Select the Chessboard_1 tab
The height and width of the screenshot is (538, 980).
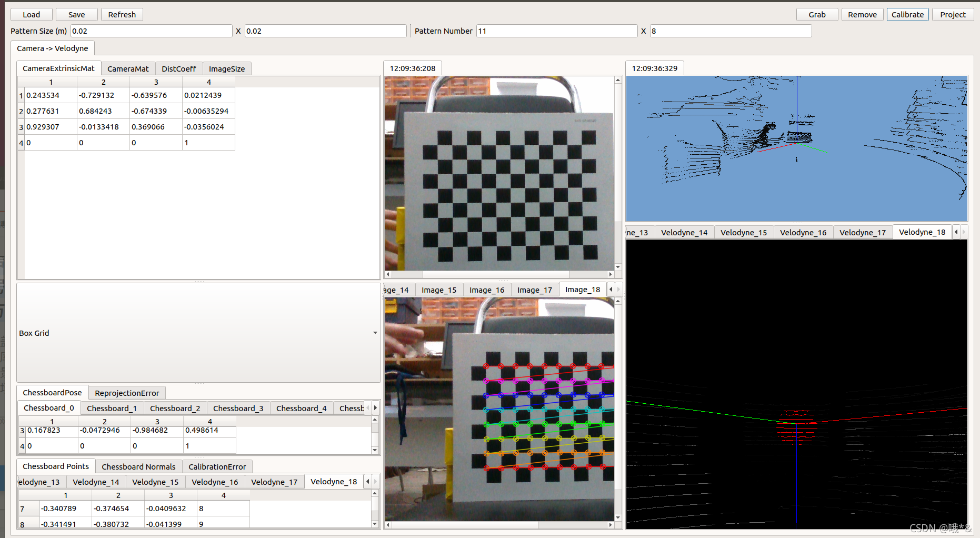112,409
